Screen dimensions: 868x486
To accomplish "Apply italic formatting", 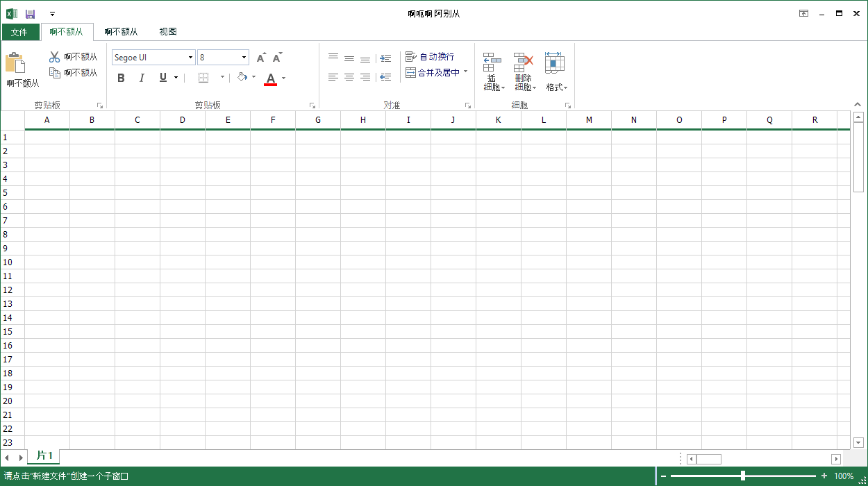I will point(141,78).
